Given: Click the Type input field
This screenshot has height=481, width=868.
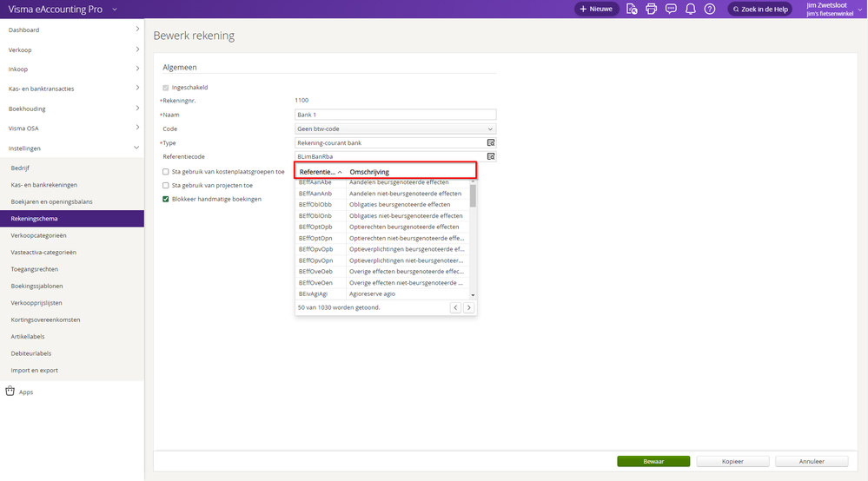Looking at the screenshot, I should pyautogui.click(x=390, y=142).
